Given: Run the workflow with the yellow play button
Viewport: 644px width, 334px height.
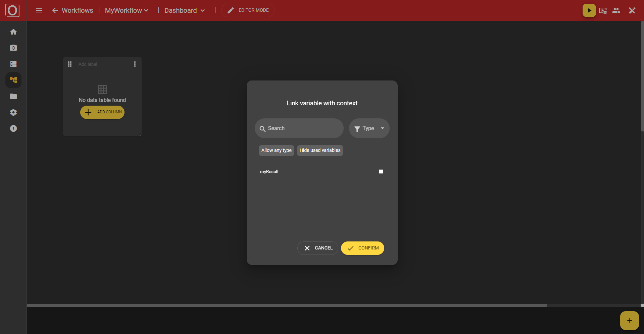Looking at the screenshot, I should click(x=589, y=10).
